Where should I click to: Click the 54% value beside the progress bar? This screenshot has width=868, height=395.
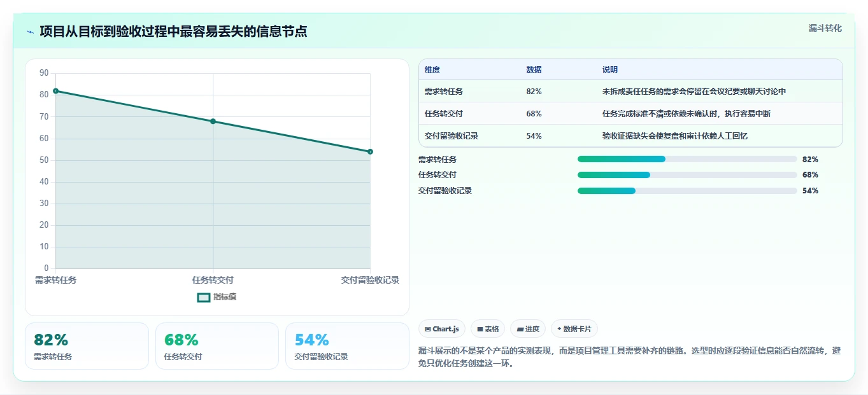point(810,191)
